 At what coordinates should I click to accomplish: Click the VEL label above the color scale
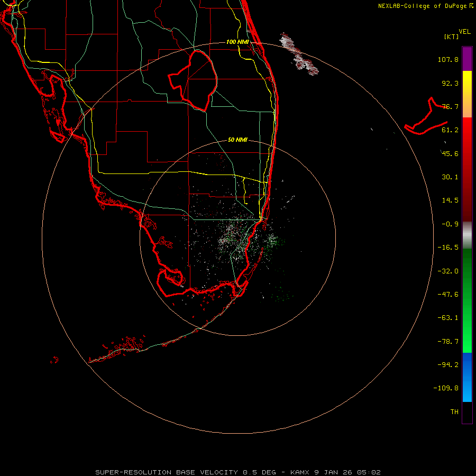coord(464,32)
